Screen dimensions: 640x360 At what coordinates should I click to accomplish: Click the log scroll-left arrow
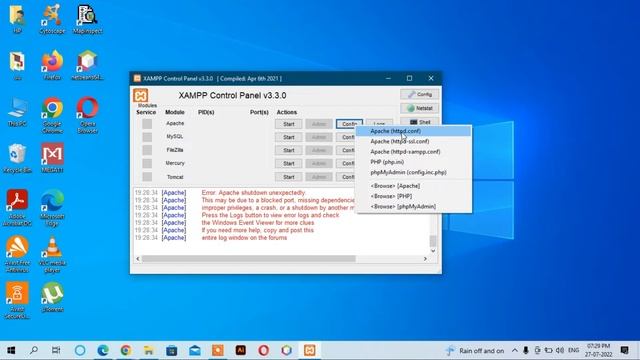138,259
